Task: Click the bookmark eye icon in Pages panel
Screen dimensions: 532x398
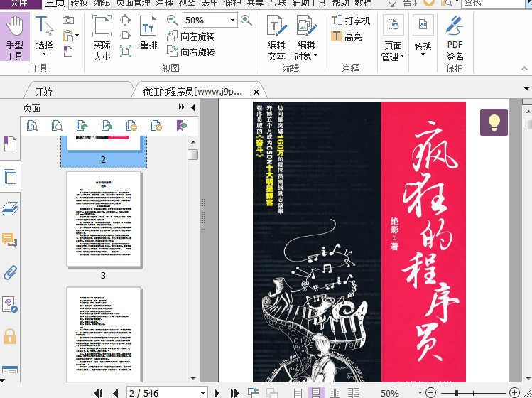Action: tap(182, 126)
